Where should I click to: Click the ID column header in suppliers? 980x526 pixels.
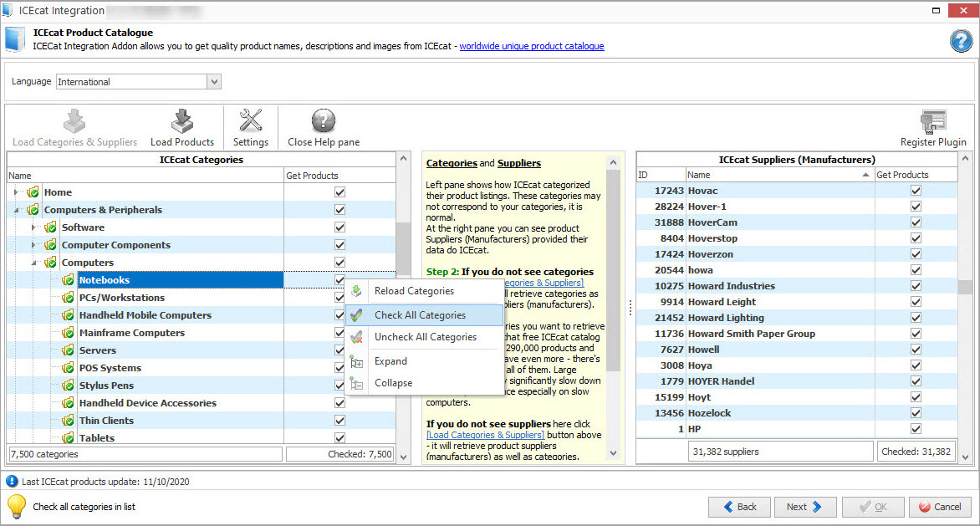pos(661,175)
